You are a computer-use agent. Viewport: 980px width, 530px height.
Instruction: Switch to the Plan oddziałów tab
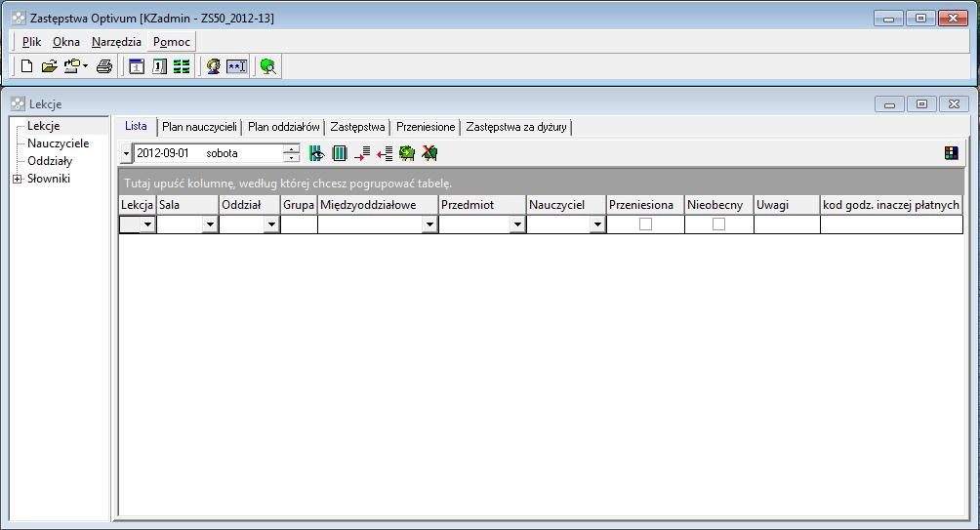[284, 127]
